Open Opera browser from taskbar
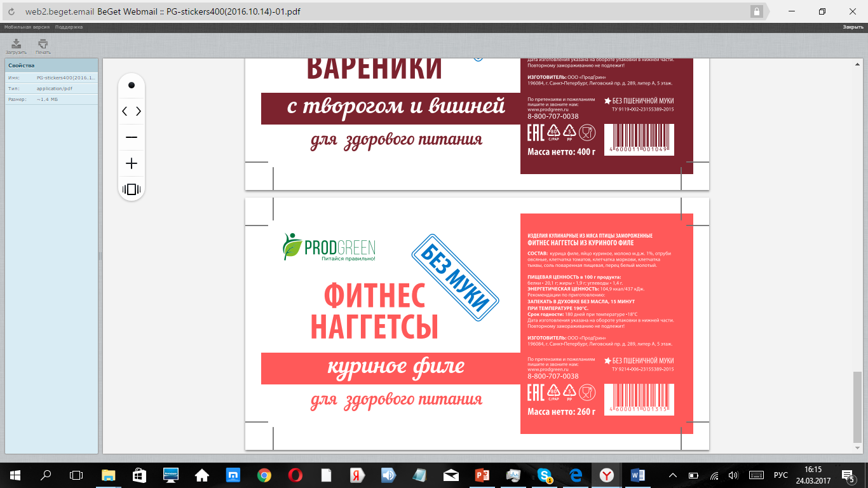Screen dimensions: 868x488 (x=295, y=475)
